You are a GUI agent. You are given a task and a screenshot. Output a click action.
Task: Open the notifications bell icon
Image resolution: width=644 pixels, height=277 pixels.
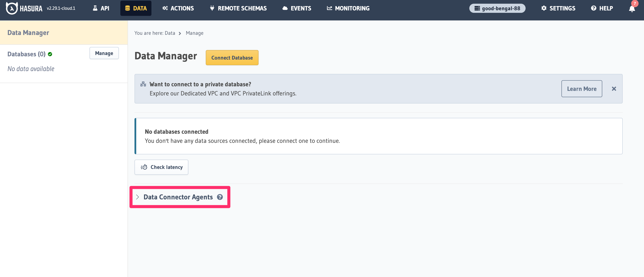(x=632, y=9)
